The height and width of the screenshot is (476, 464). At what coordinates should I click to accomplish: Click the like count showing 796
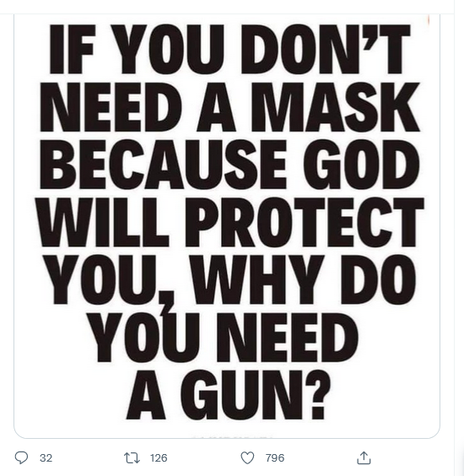(x=275, y=457)
